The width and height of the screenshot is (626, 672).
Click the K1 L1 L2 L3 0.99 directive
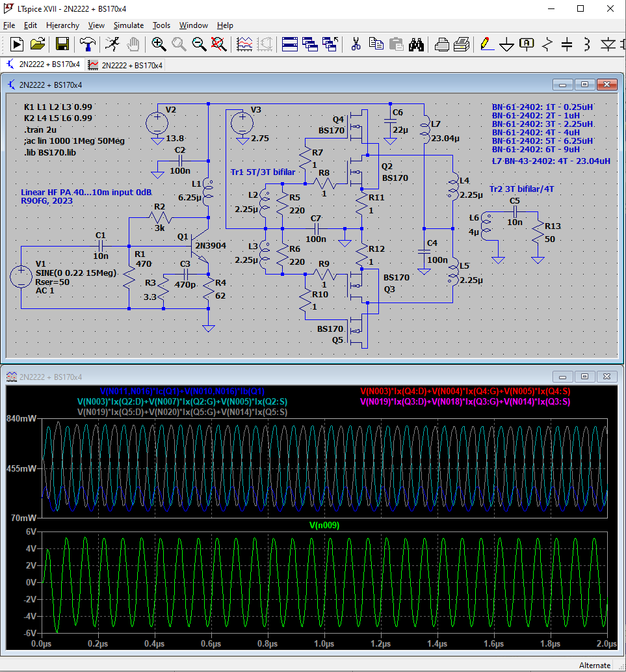click(x=59, y=107)
